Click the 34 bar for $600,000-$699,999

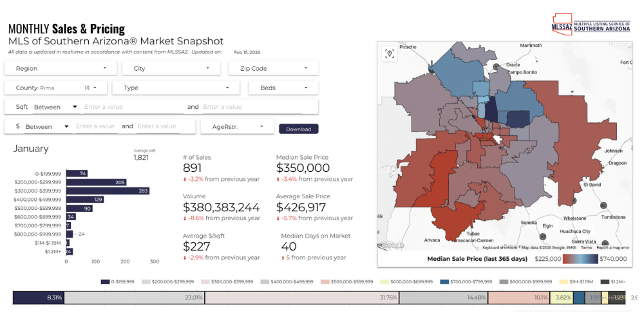(x=71, y=217)
